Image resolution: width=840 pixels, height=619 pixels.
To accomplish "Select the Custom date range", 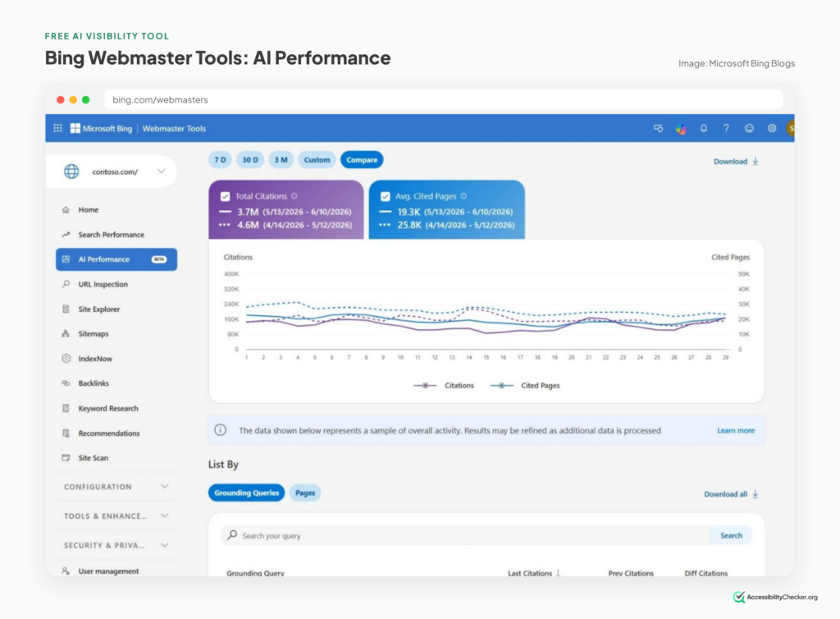I will click(317, 160).
